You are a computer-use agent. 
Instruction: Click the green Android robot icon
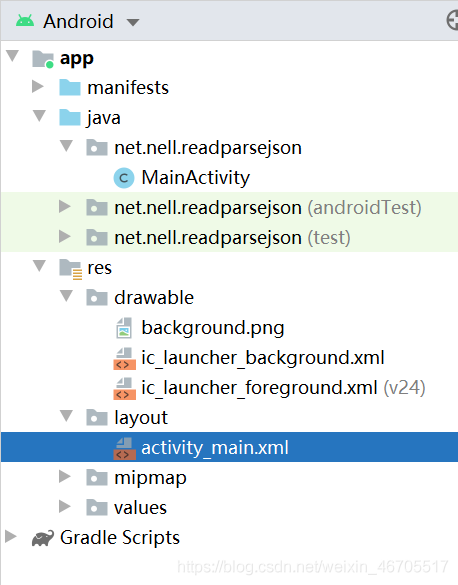click(x=25, y=21)
